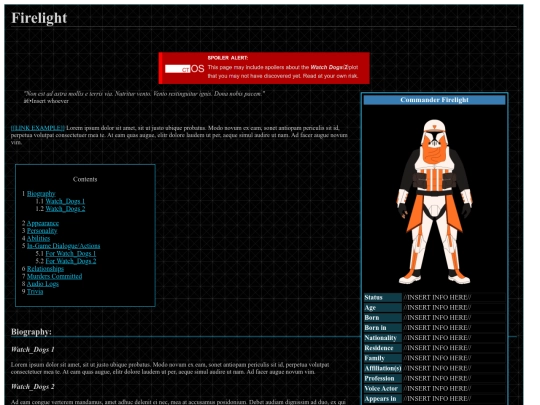Select the Personality contents link
Image resolution: width=540 pixels, height=405 pixels.
coord(42,231)
